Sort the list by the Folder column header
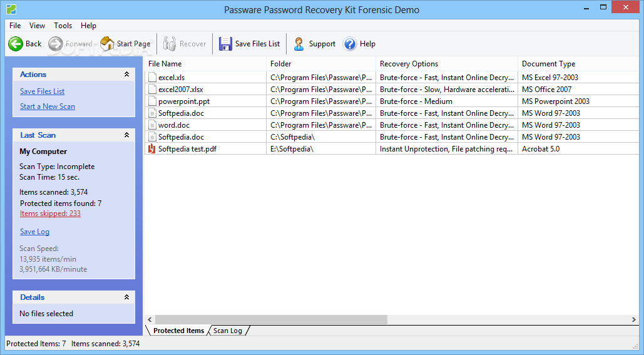The image size is (644, 355). coord(321,64)
